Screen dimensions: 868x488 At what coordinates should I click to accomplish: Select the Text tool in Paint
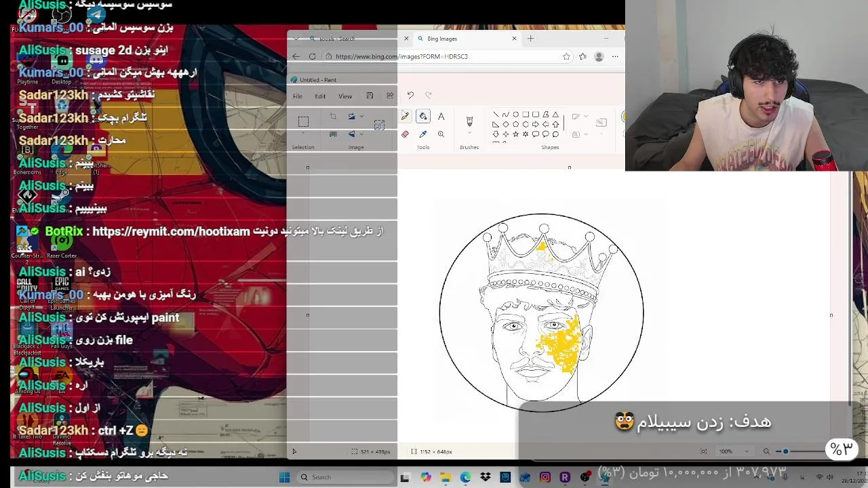[441, 117]
